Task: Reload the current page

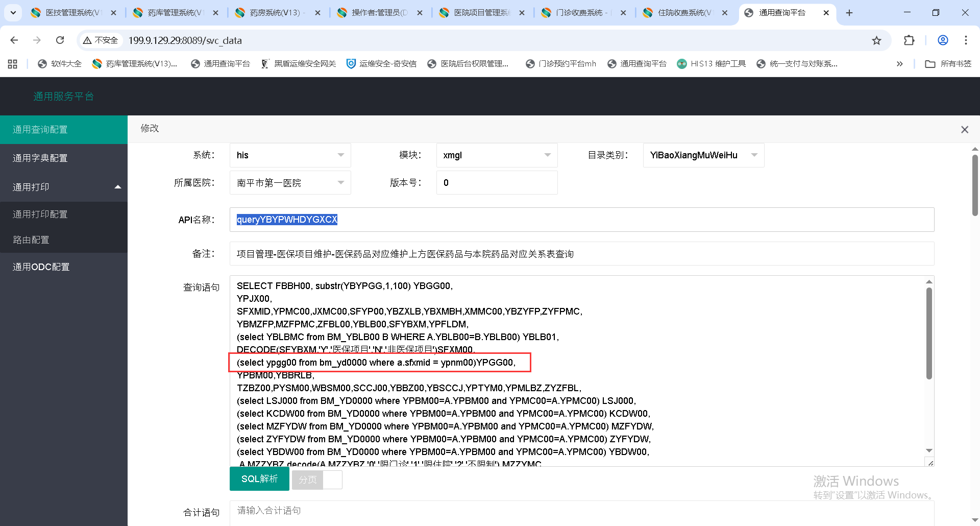Action: tap(60, 40)
